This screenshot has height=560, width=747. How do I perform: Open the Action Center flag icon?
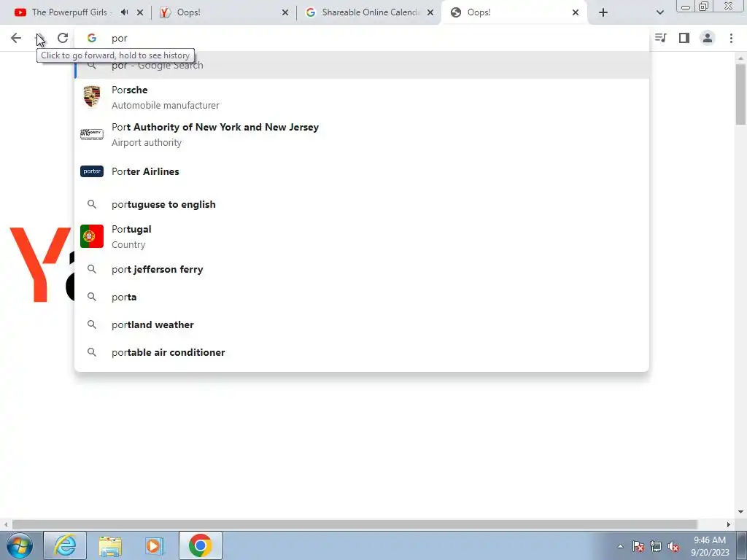point(638,546)
